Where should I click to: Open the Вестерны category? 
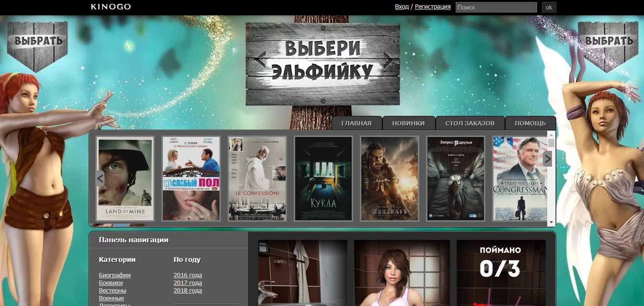[113, 291]
